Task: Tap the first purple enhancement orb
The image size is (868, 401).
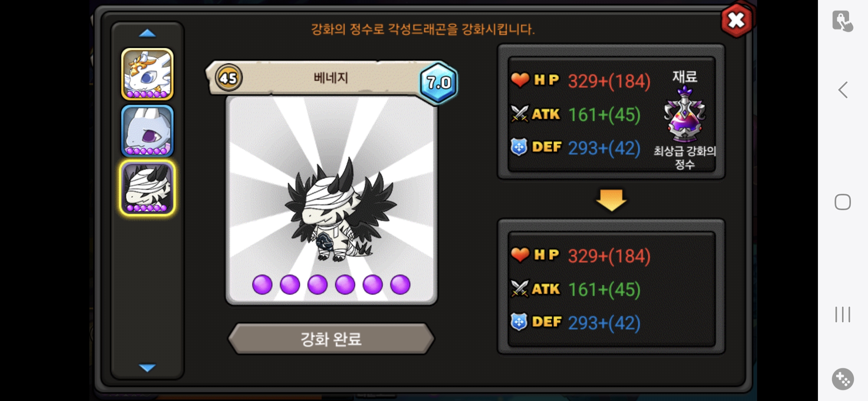Action: [x=262, y=285]
